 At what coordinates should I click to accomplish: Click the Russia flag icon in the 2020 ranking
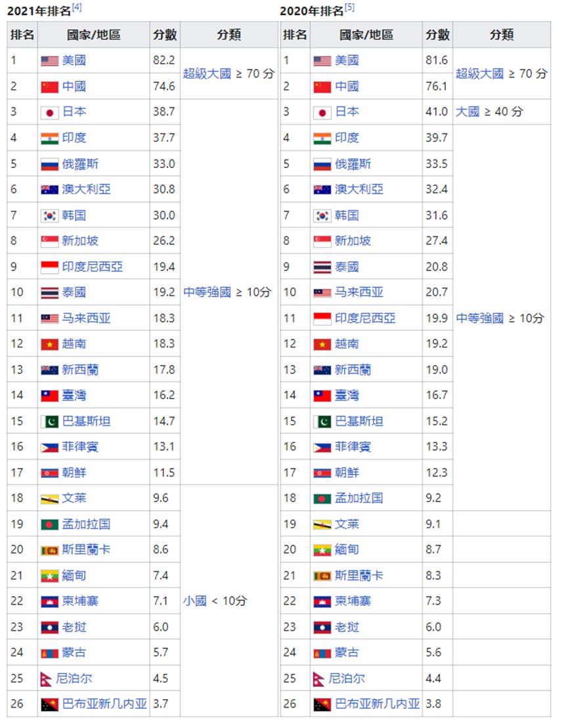coord(323,163)
